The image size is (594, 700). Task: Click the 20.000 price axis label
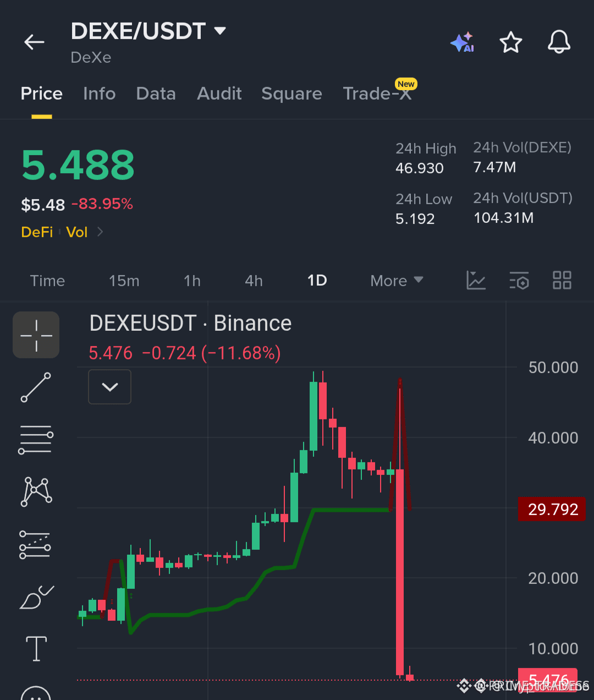[x=553, y=578]
